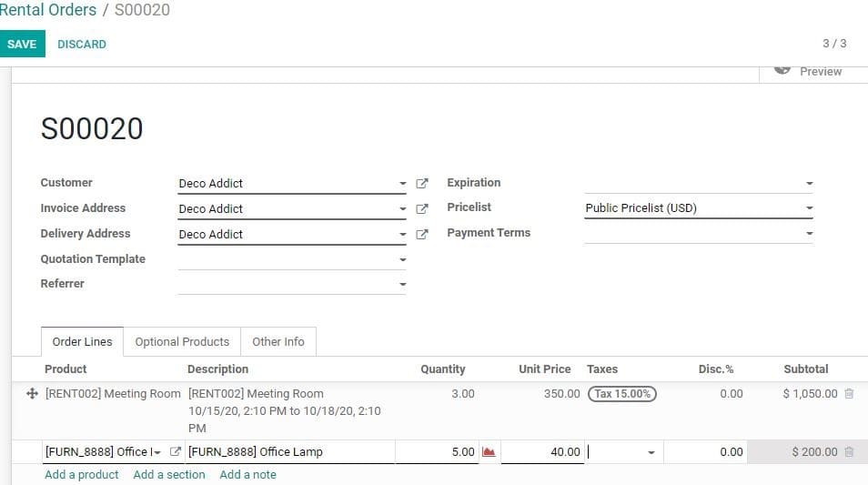Click drag handle of Meeting Room line

(x=32, y=394)
